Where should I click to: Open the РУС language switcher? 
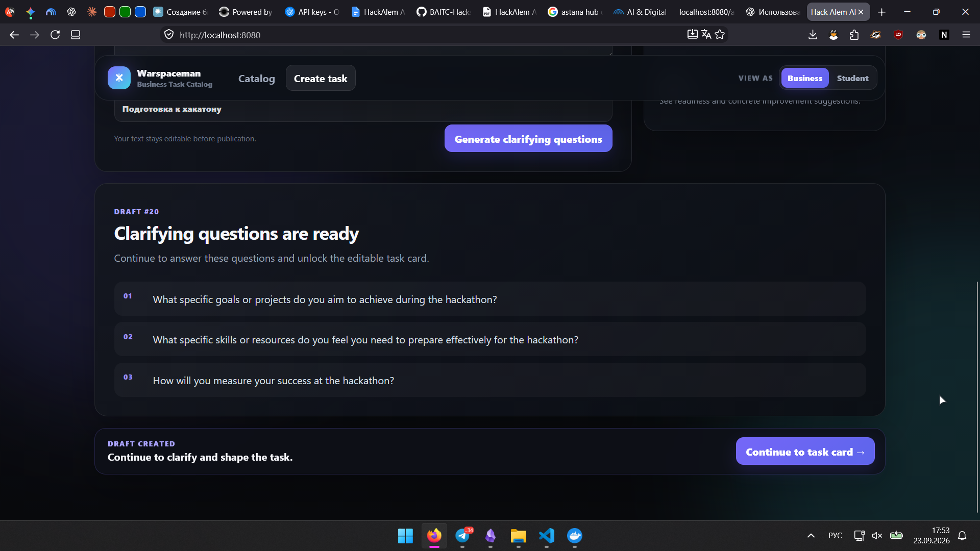835,535
